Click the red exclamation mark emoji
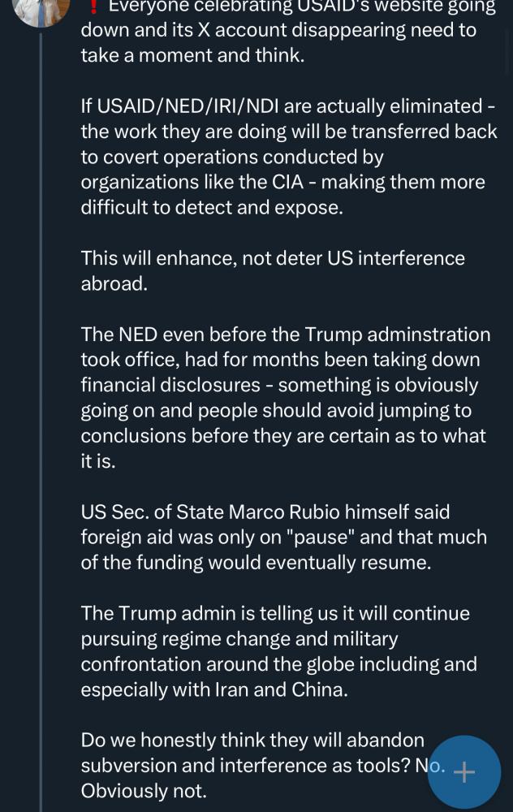513x812 pixels. (x=93, y=6)
